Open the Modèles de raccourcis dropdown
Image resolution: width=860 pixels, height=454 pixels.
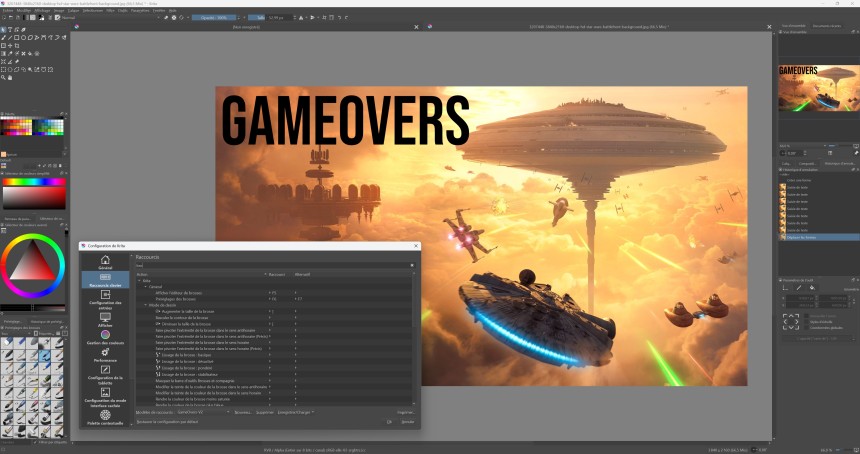203,411
